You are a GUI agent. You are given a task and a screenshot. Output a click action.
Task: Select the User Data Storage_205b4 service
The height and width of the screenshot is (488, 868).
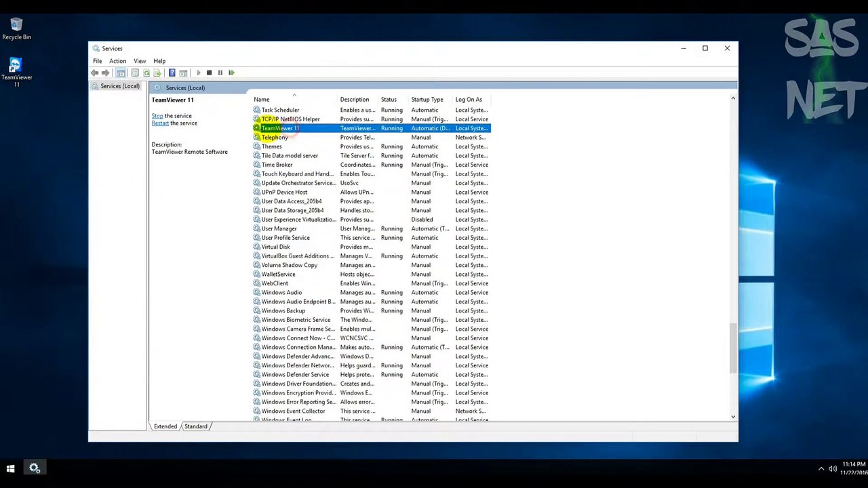[x=292, y=210]
